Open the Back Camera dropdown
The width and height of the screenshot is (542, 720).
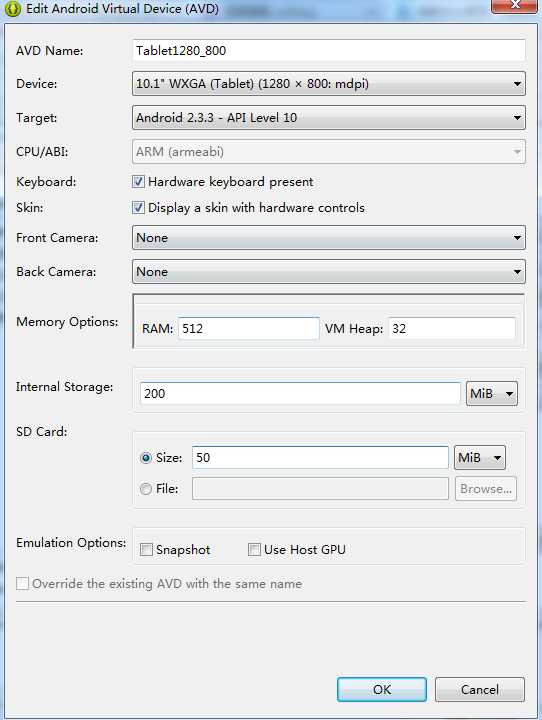click(x=328, y=271)
